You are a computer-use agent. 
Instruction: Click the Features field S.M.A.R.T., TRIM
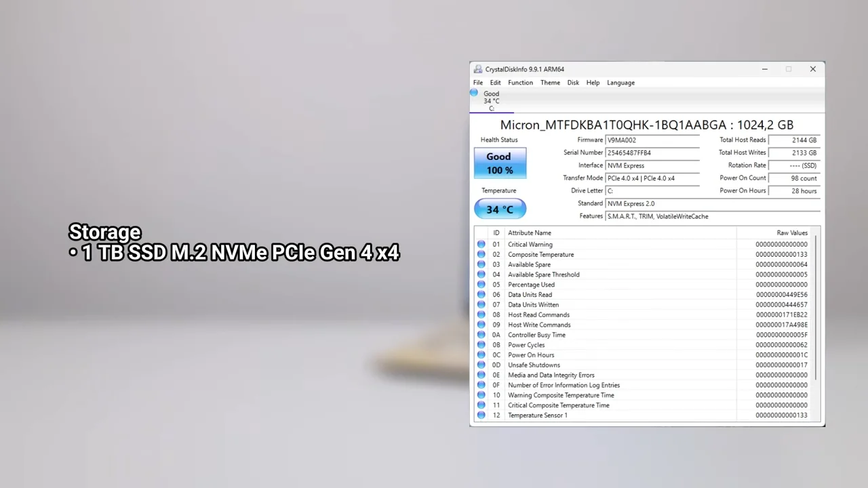pyautogui.click(x=713, y=216)
